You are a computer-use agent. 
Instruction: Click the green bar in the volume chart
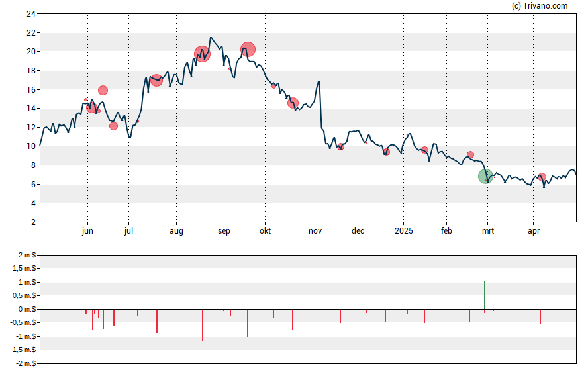coord(485,295)
